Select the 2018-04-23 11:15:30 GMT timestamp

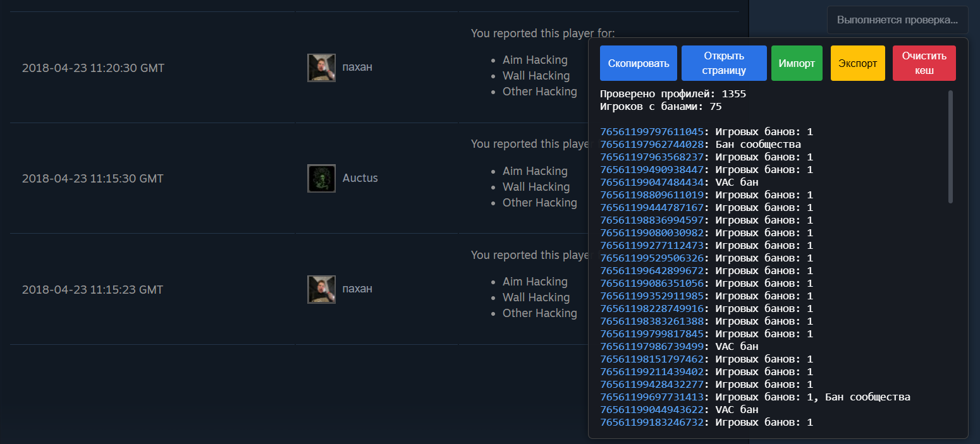click(92, 179)
